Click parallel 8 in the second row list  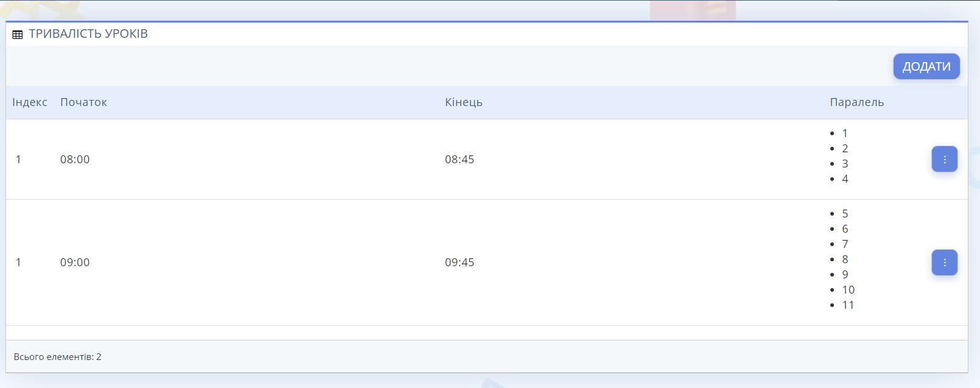845,259
